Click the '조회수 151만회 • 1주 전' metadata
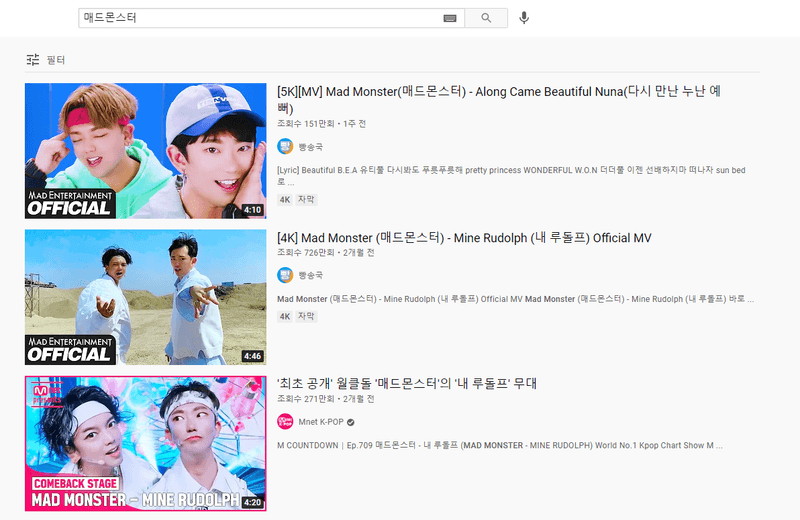This screenshot has width=800, height=520. tap(321, 124)
